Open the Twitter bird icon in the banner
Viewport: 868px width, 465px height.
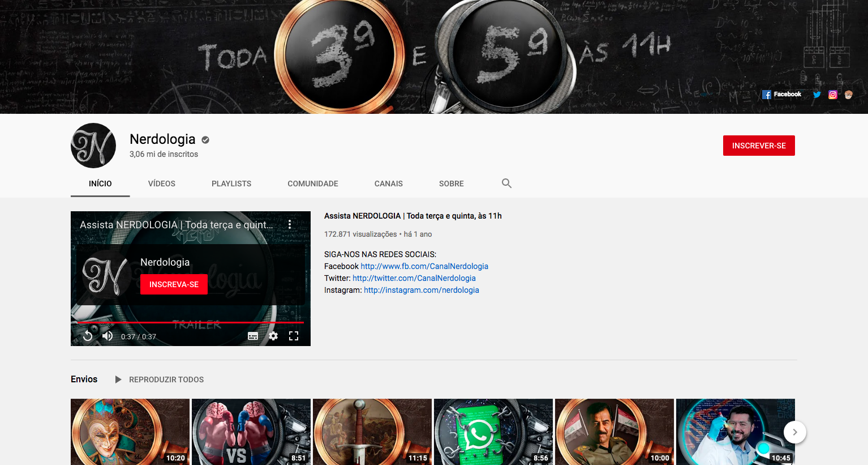click(817, 95)
